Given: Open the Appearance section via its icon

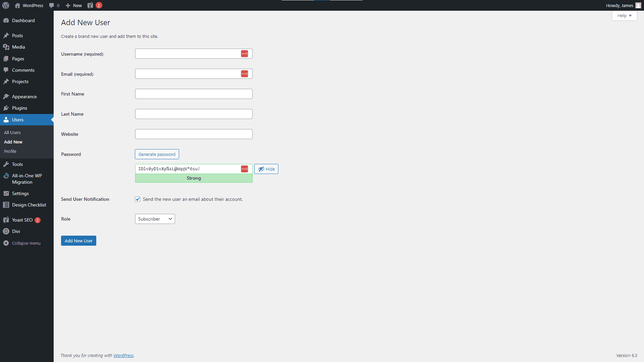Looking at the screenshot, I should (6, 97).
